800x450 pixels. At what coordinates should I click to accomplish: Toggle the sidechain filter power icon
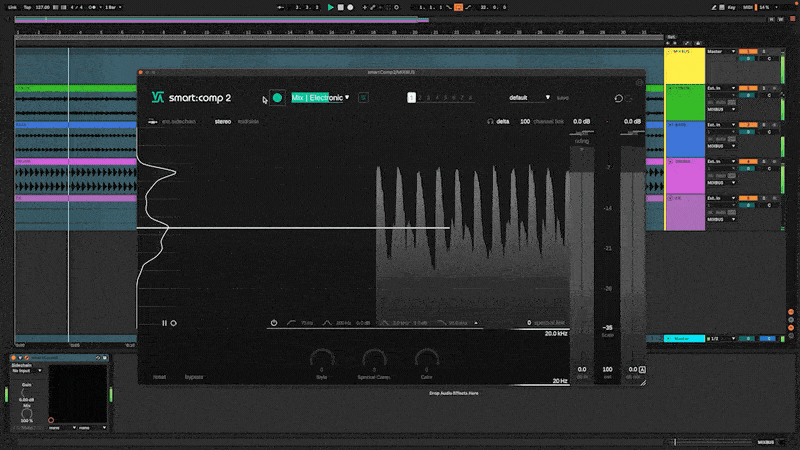(x=274, y=323)
